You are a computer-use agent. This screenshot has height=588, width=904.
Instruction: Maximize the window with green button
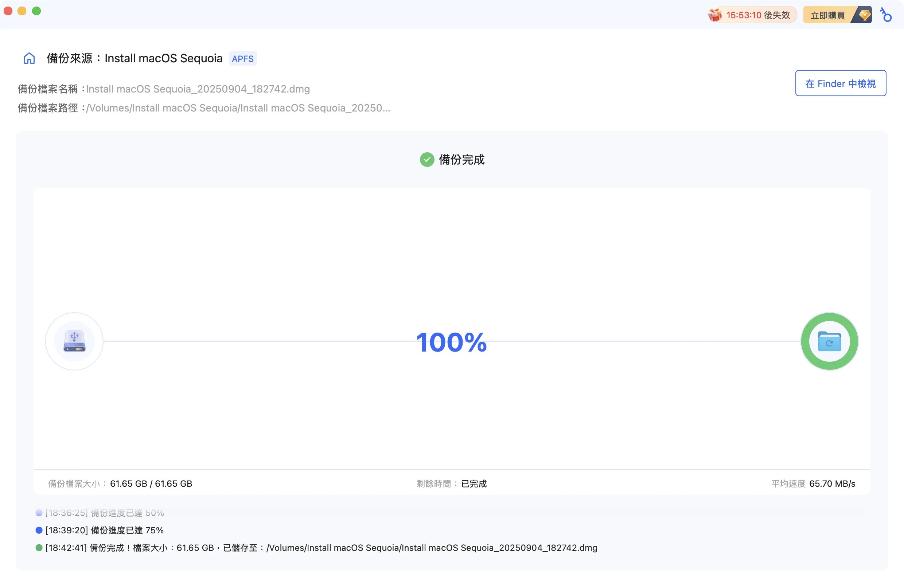[x=36, y=11]
